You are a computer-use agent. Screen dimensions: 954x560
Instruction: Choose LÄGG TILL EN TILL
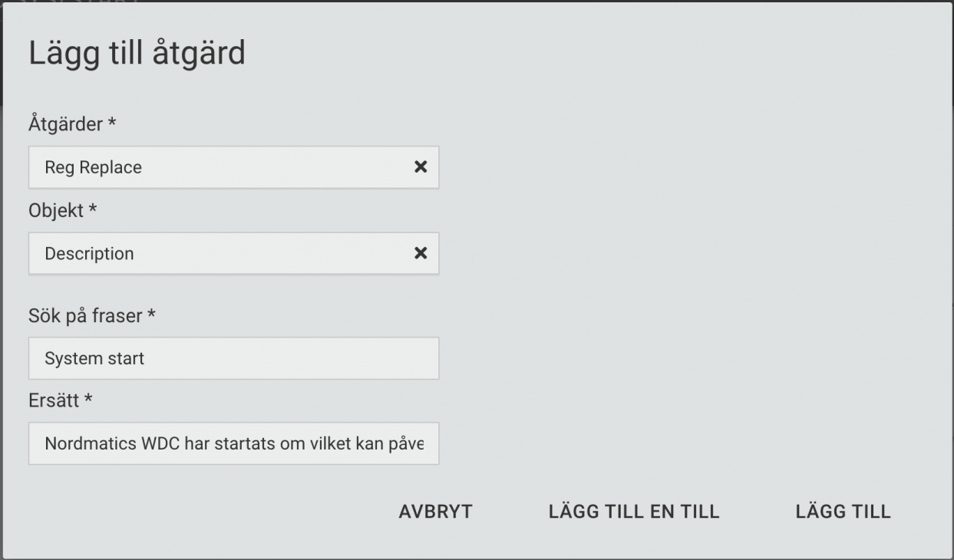(634, 512)
